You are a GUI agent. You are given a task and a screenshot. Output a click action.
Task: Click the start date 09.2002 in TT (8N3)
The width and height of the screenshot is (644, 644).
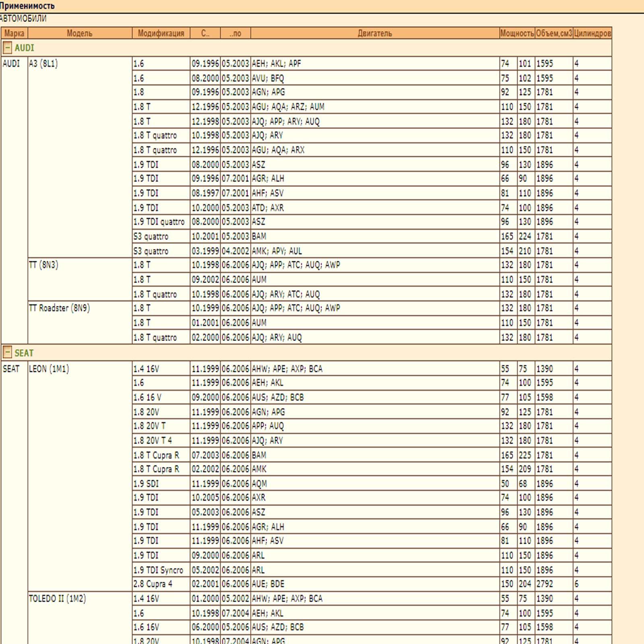click(205, 279)
